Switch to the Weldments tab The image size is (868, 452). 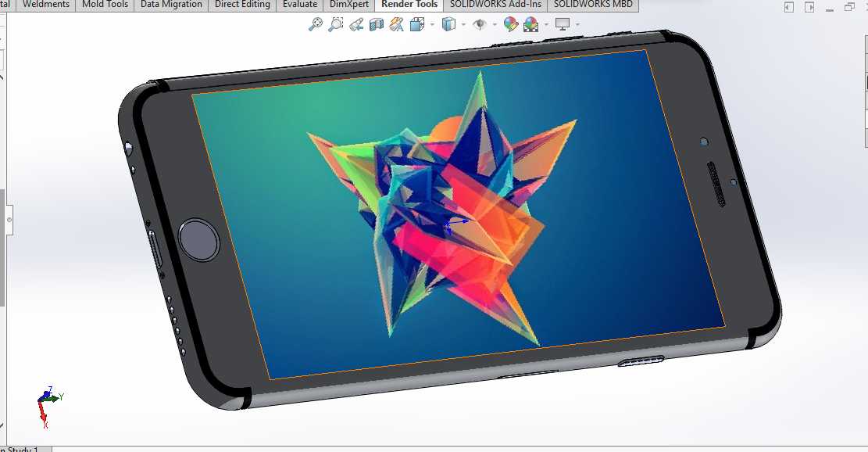(46, 5)
